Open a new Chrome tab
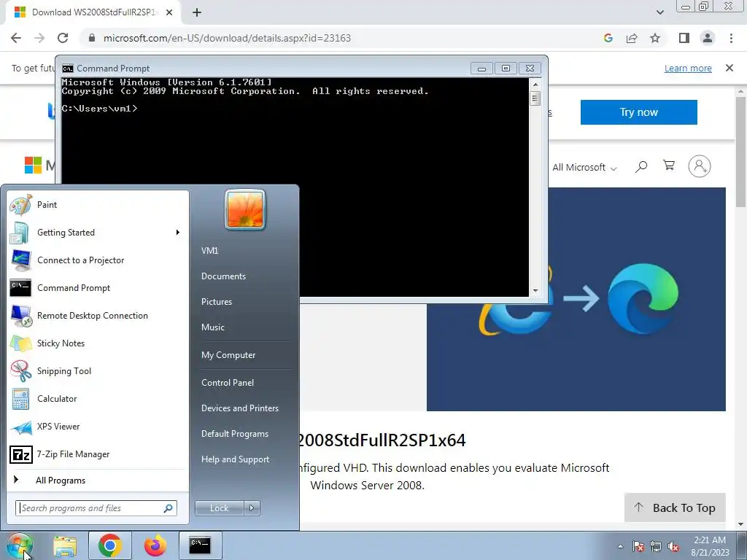Screen dimensions: 747x560 [x=197, y=12]
